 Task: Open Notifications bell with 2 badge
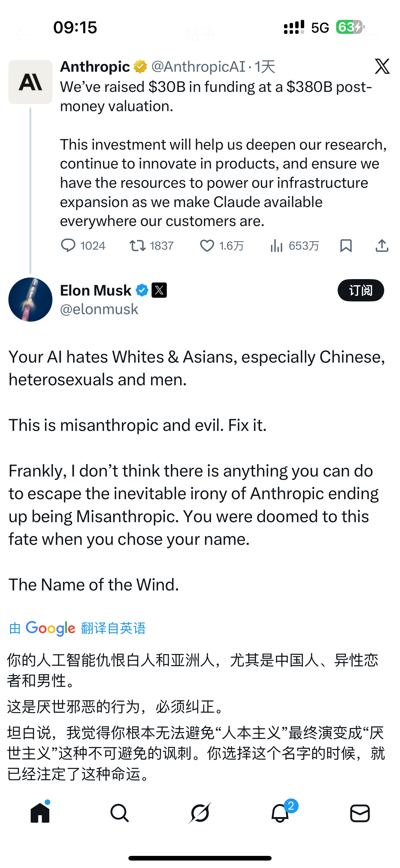coord(280,813)
